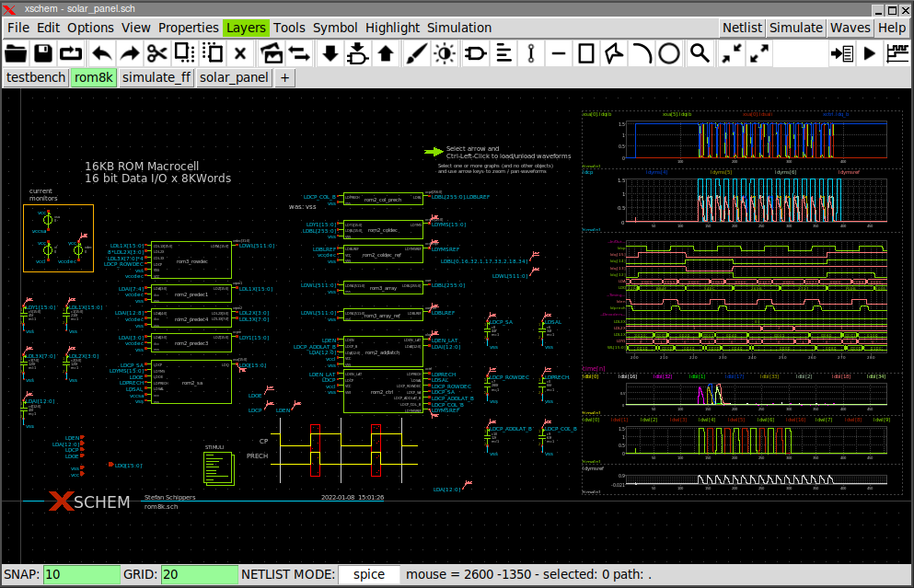
Task: Select the arc drawing tool
Action: [642, 53]
